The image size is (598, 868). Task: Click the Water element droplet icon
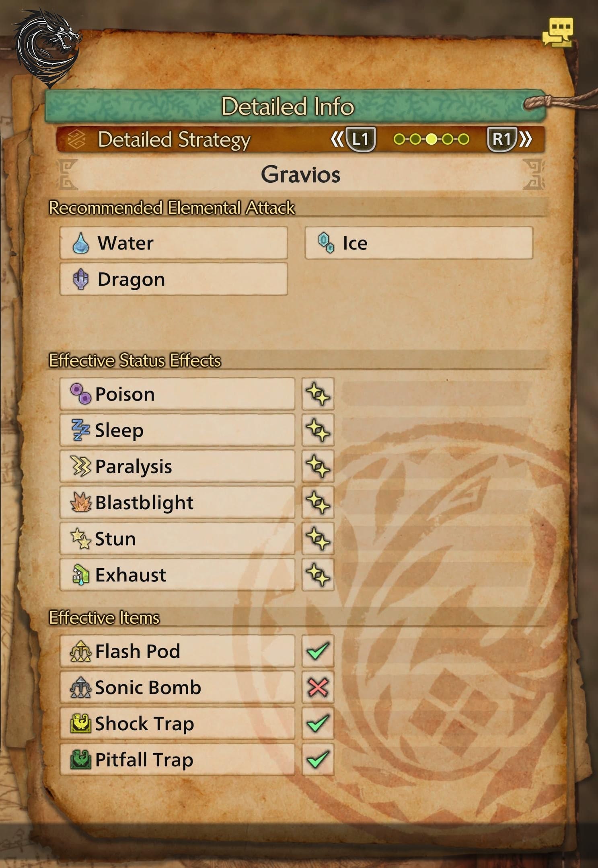(x=81, y=243)
